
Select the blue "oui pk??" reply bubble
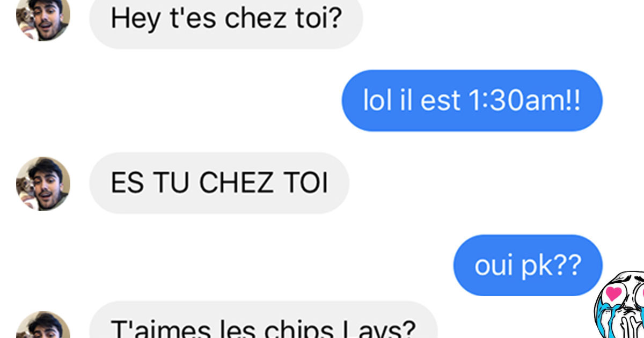pos(528,265)
